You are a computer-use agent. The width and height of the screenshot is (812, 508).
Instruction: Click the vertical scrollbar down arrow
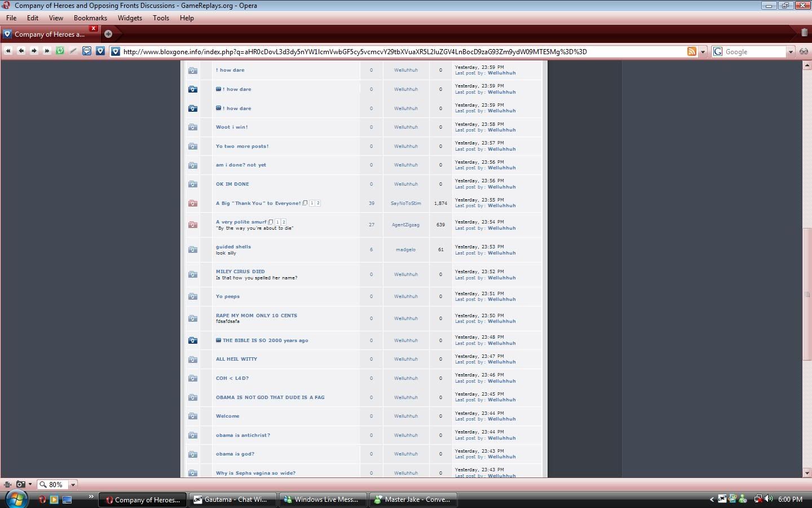[x=807, y=473]
